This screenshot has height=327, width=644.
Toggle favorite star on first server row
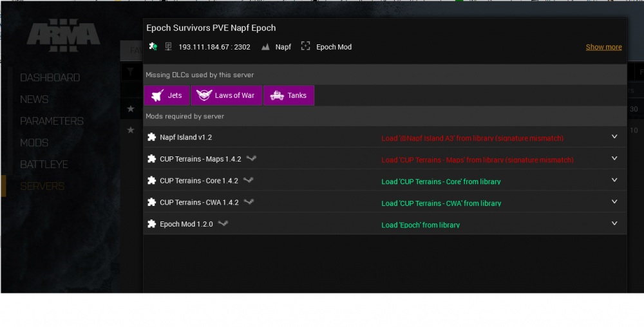[131, 109]
